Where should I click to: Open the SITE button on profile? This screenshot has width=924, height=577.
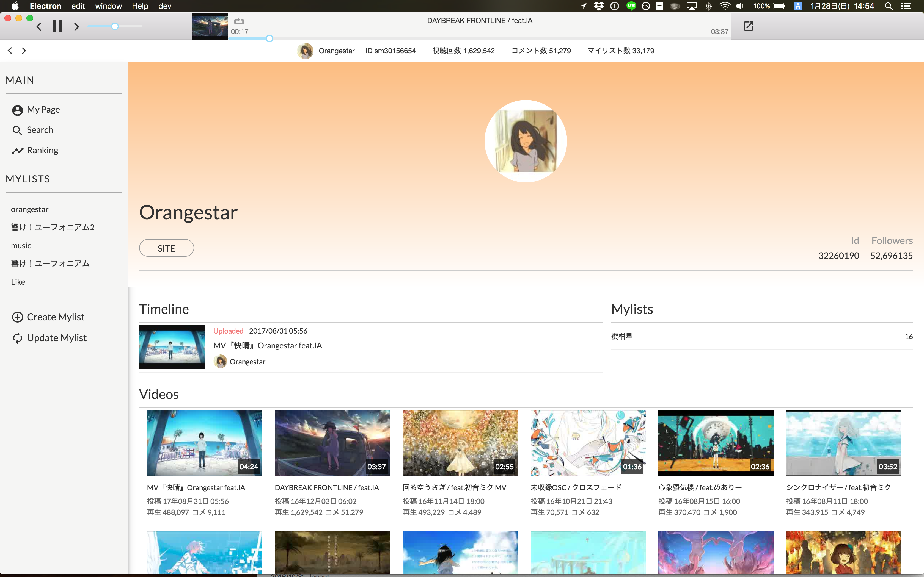166,248
